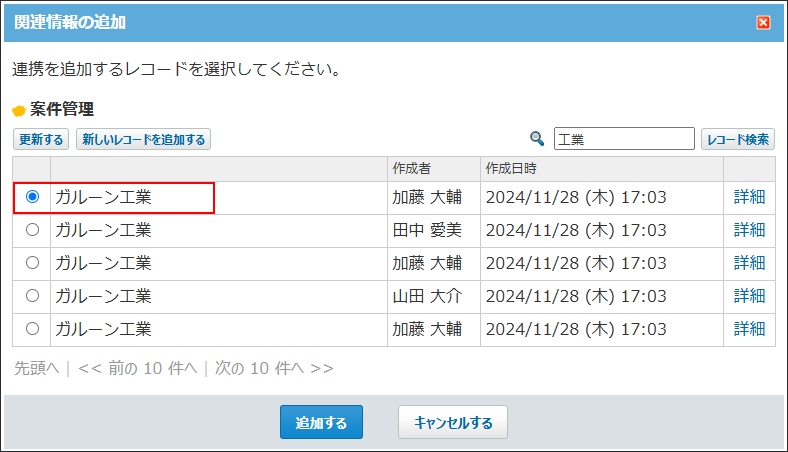
Task: Click the 追加する button
Action: pyautogui.click(x=321, y=422)
